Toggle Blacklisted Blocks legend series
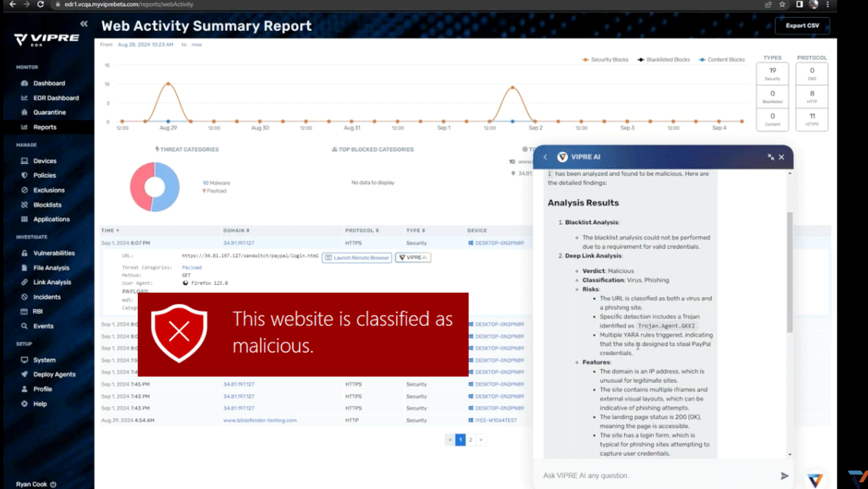The width and height of the screenshot is (868, 489). pos(664,59)
